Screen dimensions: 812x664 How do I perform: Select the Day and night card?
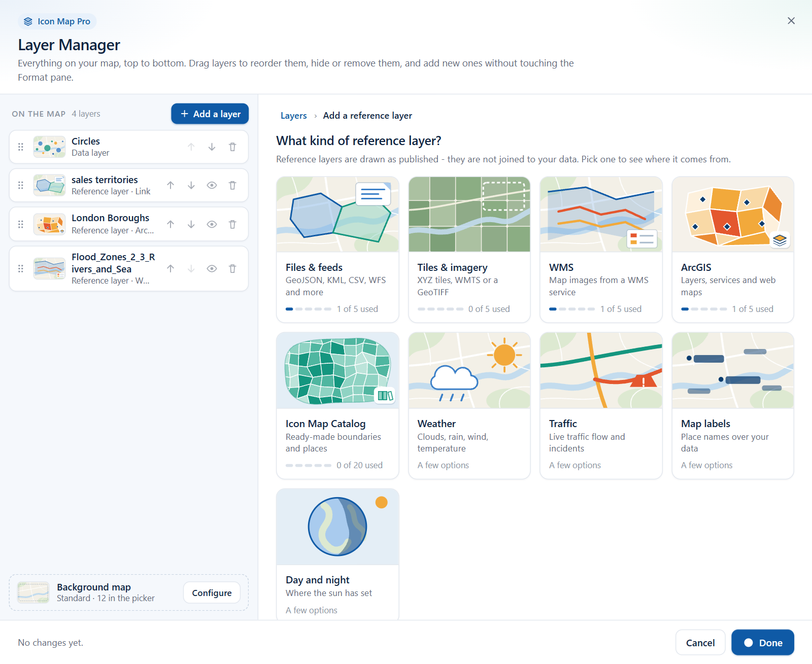pyautogui.click(x=337, y=554)
